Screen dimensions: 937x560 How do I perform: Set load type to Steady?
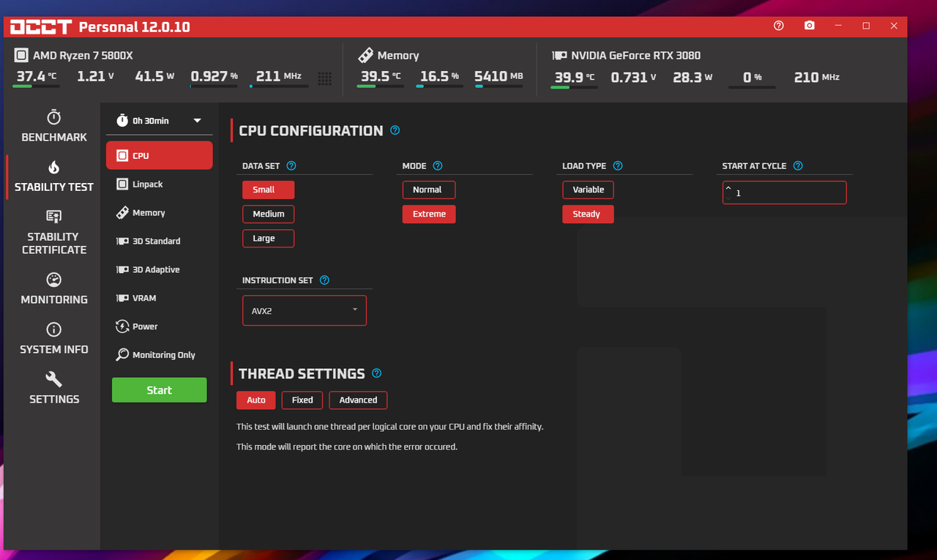(x=588, y=214)
